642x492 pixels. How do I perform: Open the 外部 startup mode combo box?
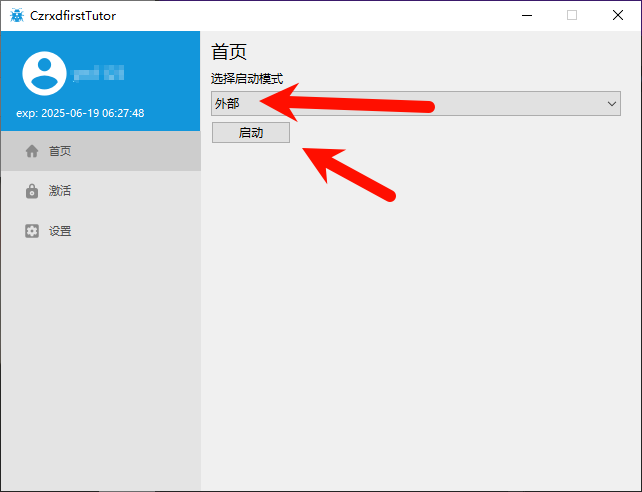pos(416,104)
